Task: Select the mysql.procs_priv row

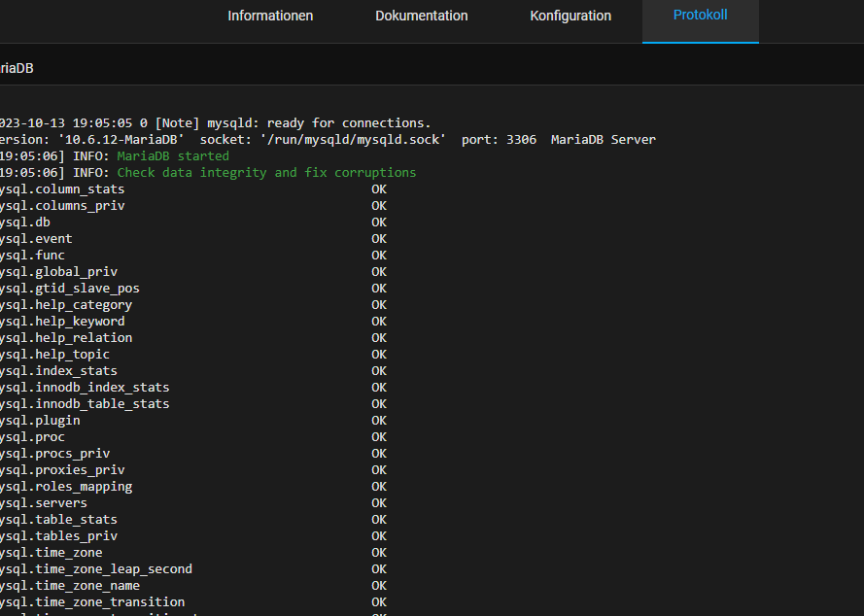Action: 193,454
